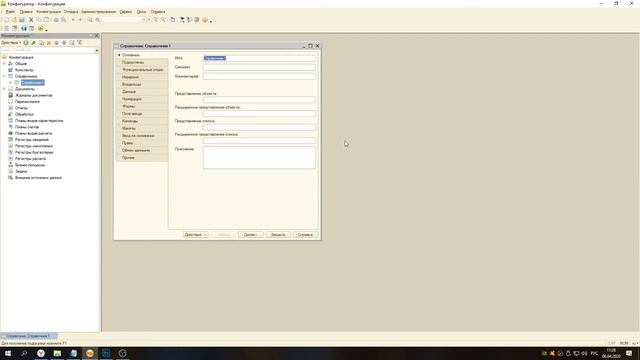640x360 pixels.
Task: Click the Бизнес-процессы tree icon
Action: [11, 165]
